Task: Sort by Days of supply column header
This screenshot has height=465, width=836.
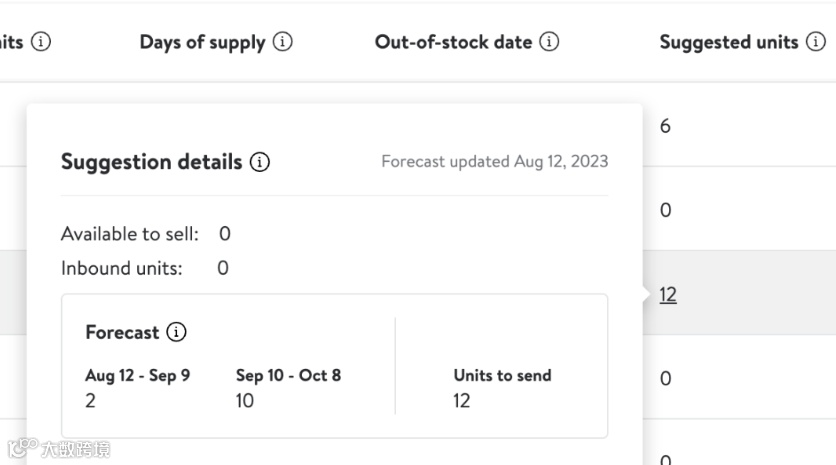Action: (202, 42)
